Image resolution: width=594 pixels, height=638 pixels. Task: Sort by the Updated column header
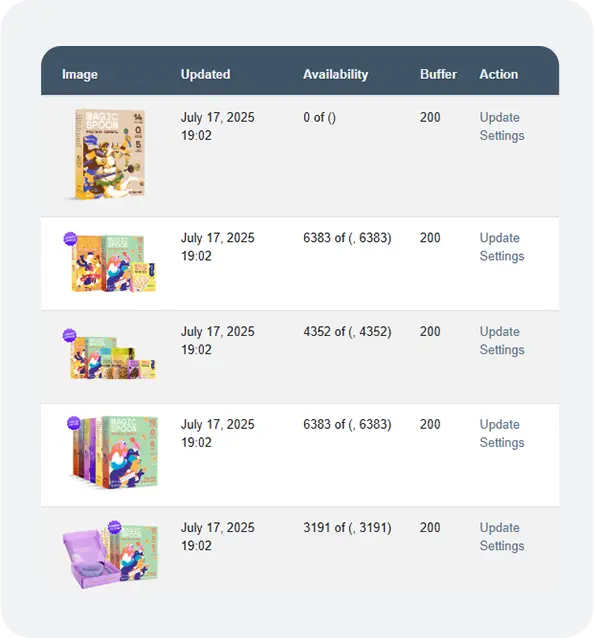[x=205, y=74]
